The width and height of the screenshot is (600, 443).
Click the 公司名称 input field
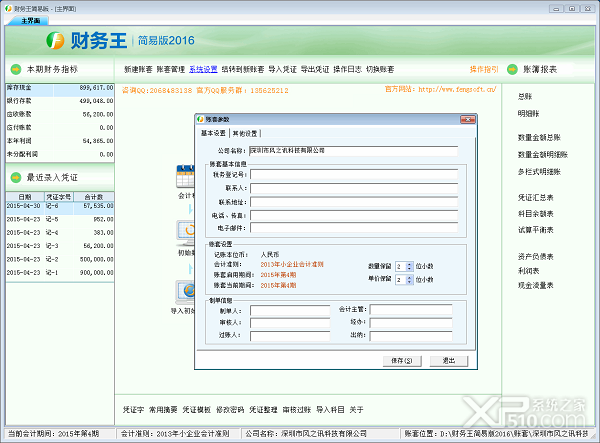coord(354,151)
